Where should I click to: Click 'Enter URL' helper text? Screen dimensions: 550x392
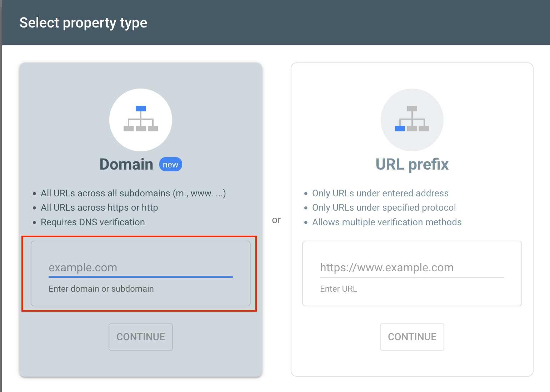point(339,289)
